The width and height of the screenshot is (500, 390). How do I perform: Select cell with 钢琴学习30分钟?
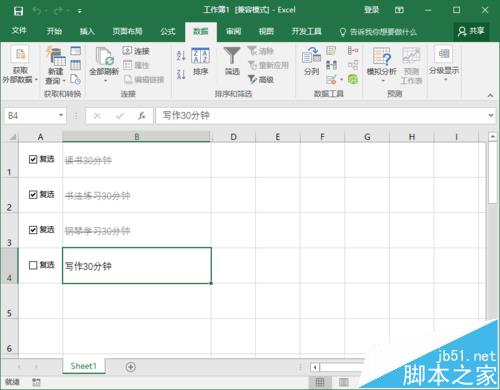tap(137, 231)
